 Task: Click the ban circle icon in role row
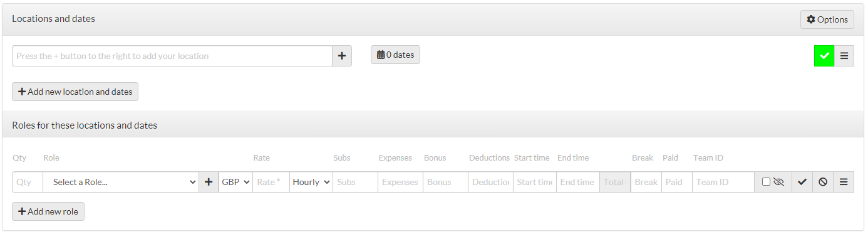pyautogui.click(x=823, y=182)
